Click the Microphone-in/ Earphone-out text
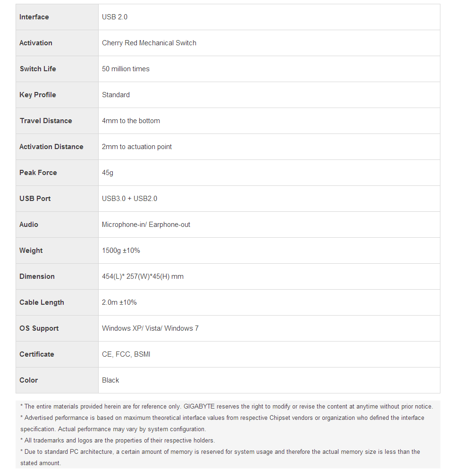 (x=146, y=225)
